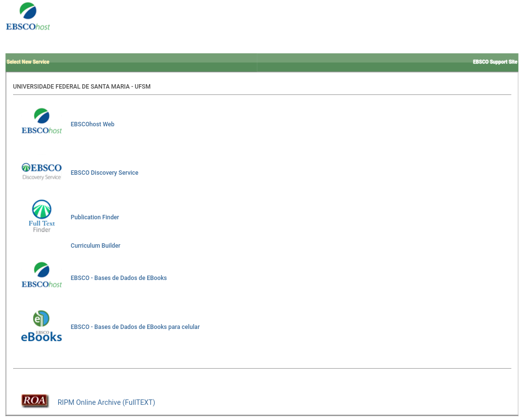Visit the EBSCO Support Site

pyautogui.click(x=495, y=62)
